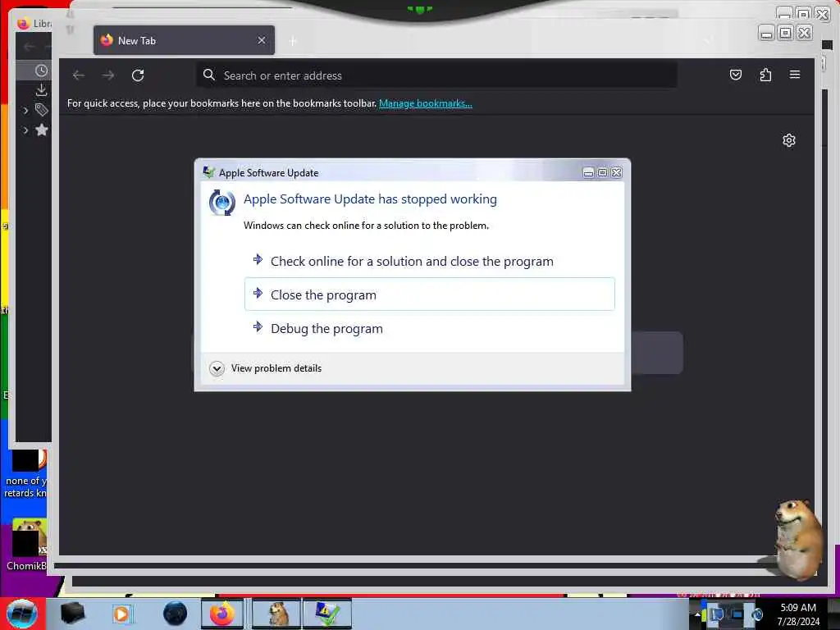Screen dimensions: 840x630
Task: Switch to Firefox on the taskbar
Action: [222, 614]
